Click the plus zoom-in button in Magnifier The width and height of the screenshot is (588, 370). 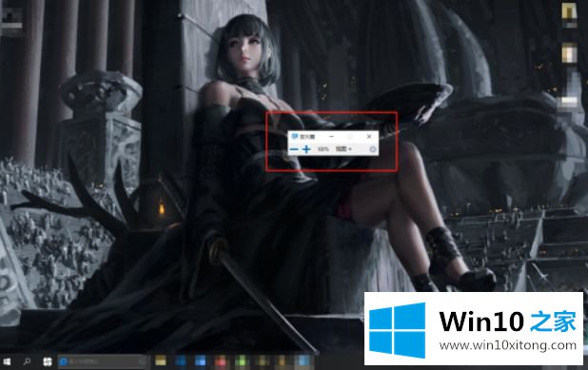pyautogui.click(x=306, y=149)
